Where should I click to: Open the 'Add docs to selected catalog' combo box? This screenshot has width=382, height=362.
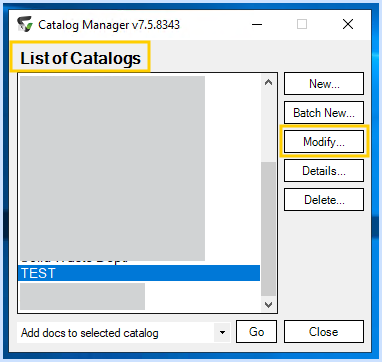click(x=124, y=332)
